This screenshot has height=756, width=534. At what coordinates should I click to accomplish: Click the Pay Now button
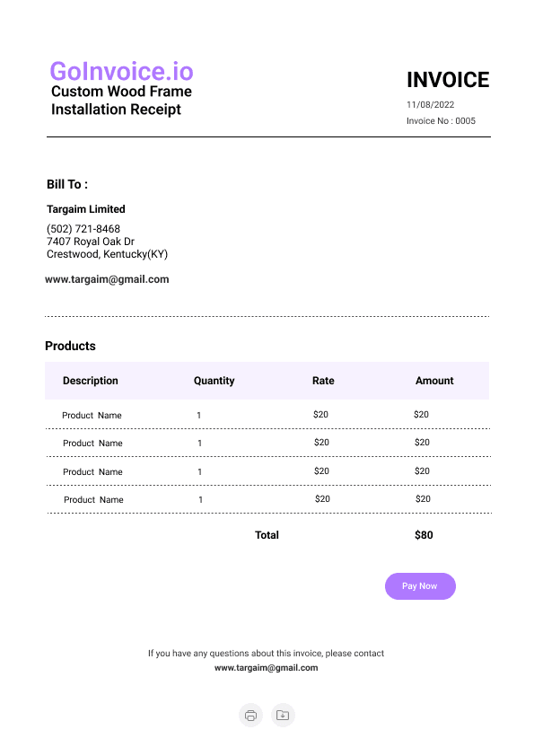pyautogui.click(x=420, y=586)
